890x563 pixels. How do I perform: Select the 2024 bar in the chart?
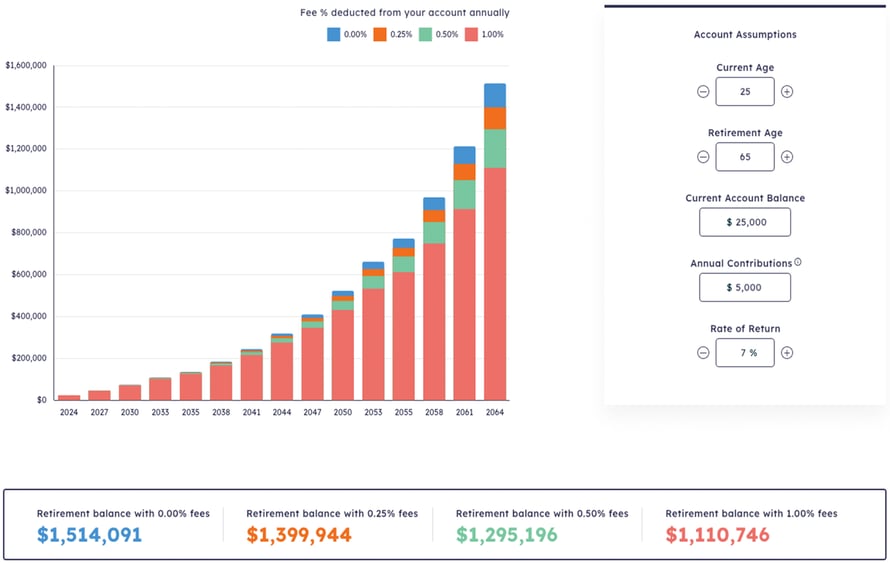[x=69, y=397]
